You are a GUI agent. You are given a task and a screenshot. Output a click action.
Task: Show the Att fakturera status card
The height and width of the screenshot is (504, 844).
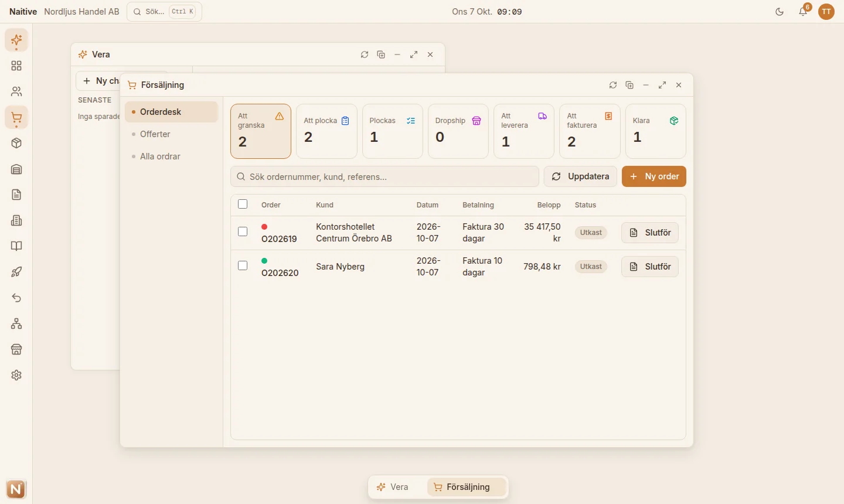click(590, 131)
